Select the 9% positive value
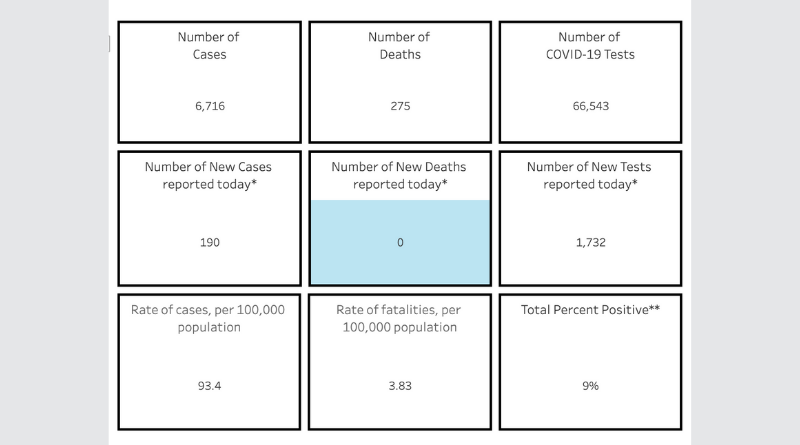Viewport: 800px width, 445px height. 590,385
